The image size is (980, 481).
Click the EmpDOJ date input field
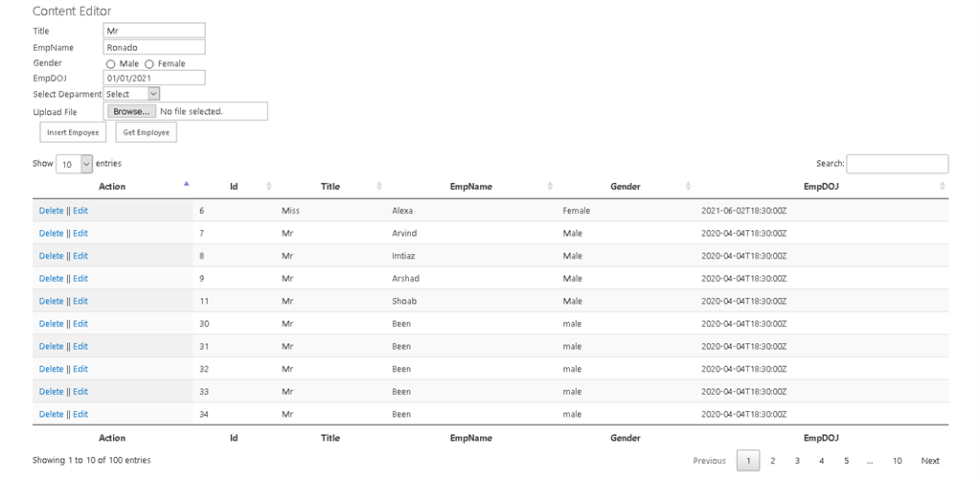[x=153, y=79]
